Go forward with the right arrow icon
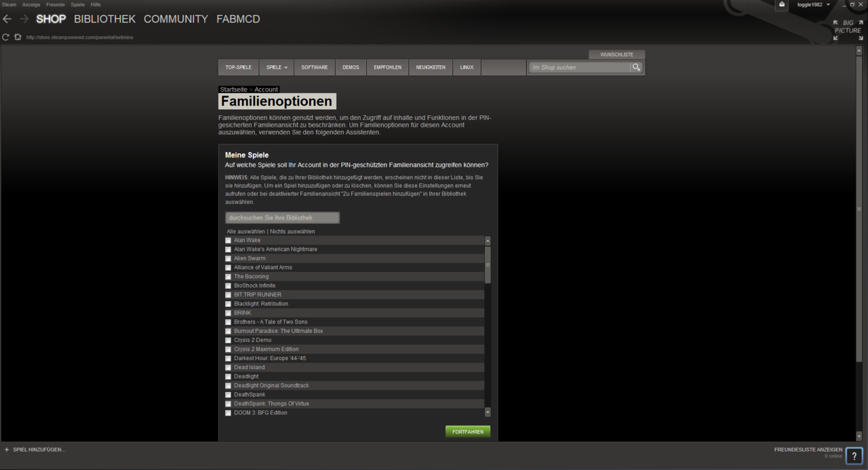Image resolution: width=868 pixels, height=470 pixels. click(x=24, y=19)
